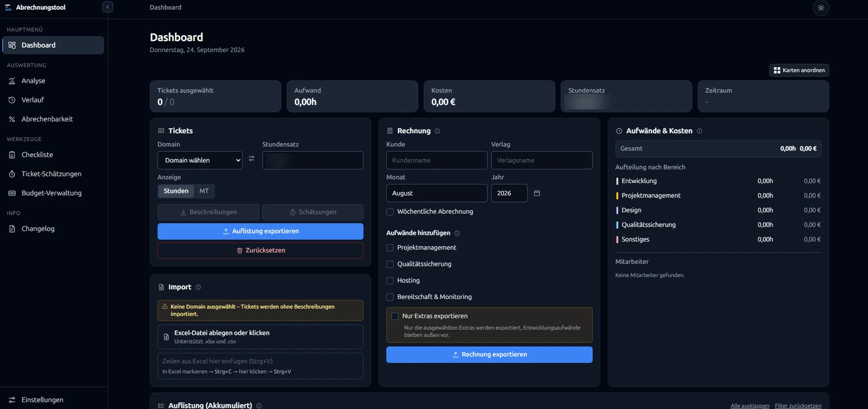Focus the Stundensatz input in Tickets card
The image size is (868, 409).
(313, 160)
